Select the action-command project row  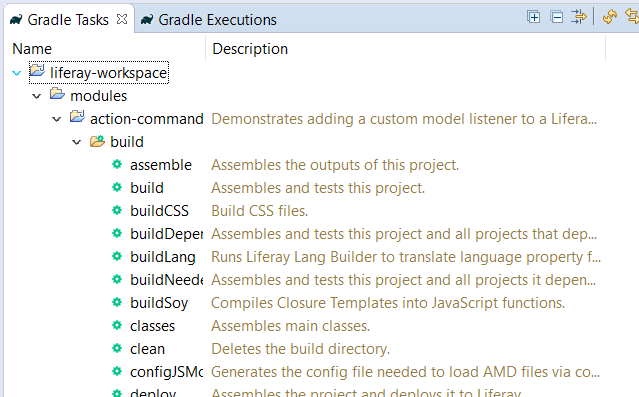pos(146,119)
